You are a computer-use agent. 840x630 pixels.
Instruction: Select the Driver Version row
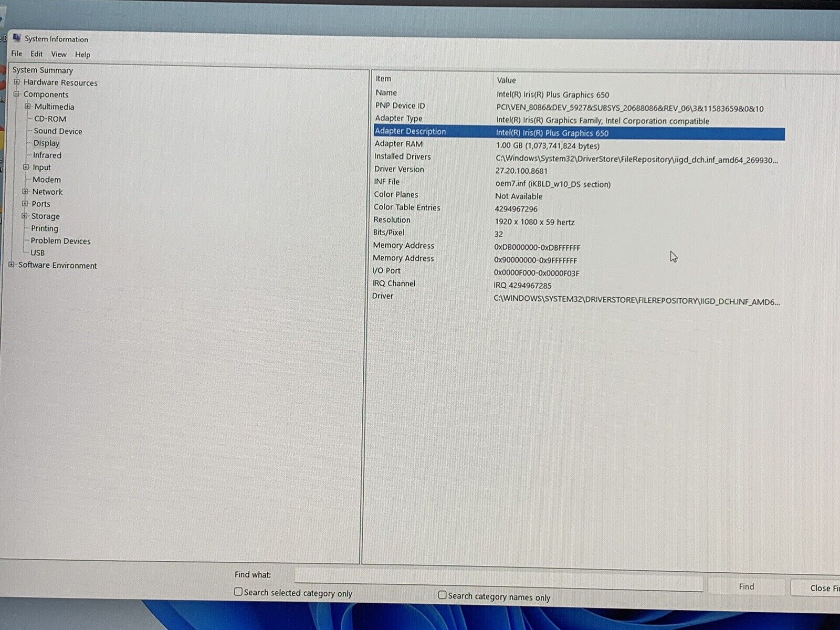pyautogui.click(x=579, y=170)
